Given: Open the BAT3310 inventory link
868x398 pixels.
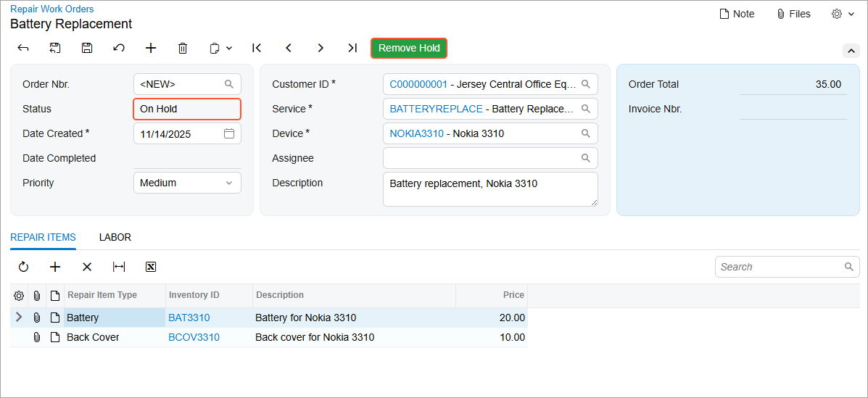Looking at the screenshot, I should 189,318.
